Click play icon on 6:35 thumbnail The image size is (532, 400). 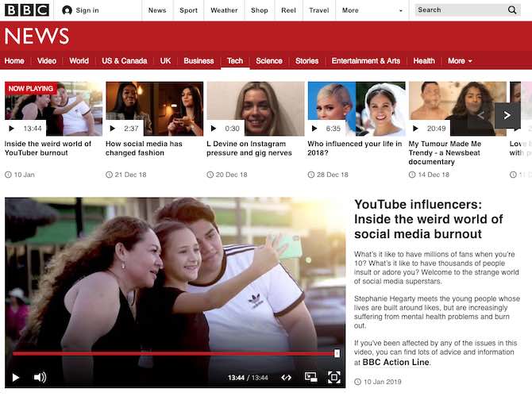[314, 129]
